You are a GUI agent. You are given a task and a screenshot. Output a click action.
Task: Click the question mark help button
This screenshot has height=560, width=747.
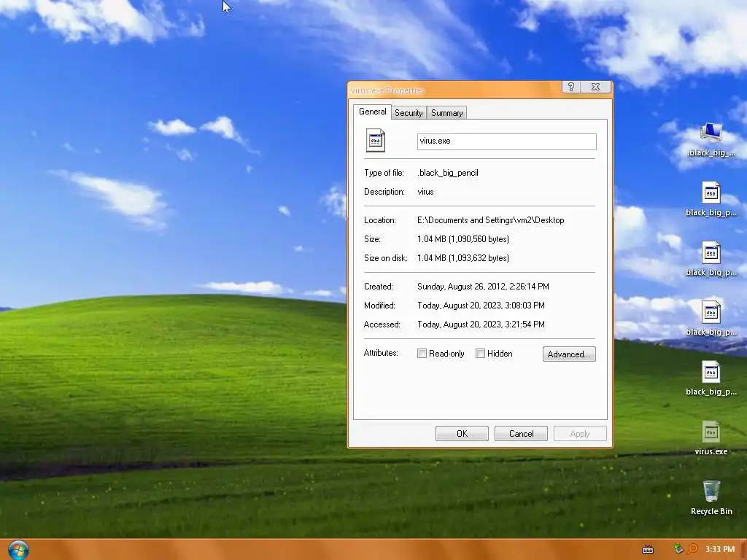[x=571, y=87]
